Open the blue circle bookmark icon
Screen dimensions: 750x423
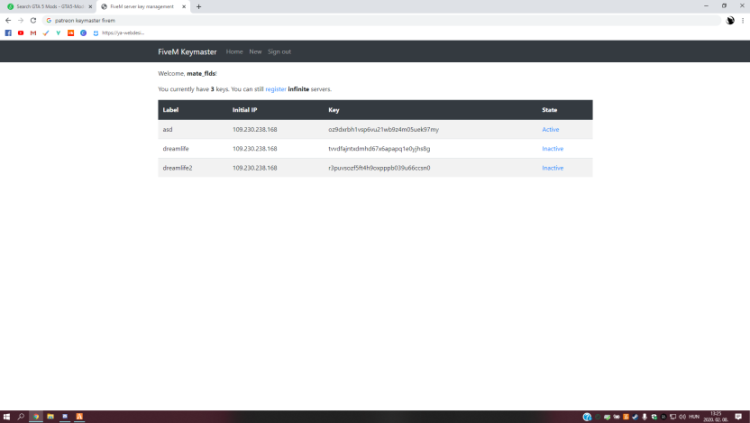83,33
